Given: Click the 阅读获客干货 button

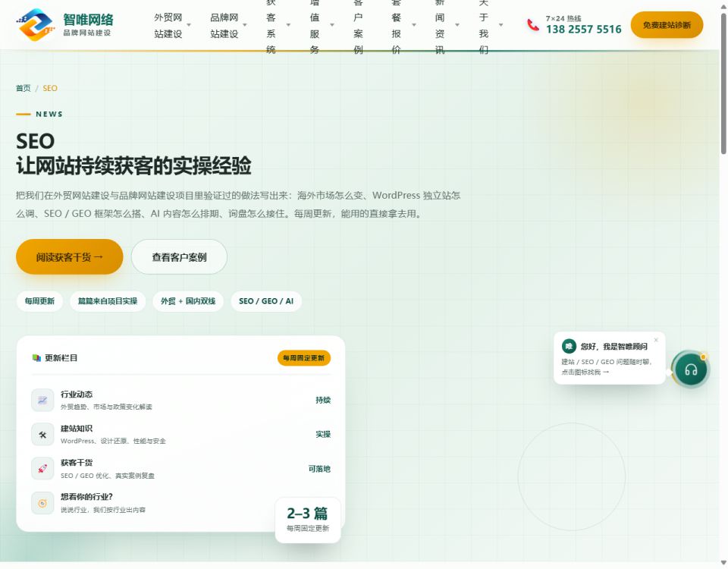Looking at the screenshot, I should click(x=70, y=257).
